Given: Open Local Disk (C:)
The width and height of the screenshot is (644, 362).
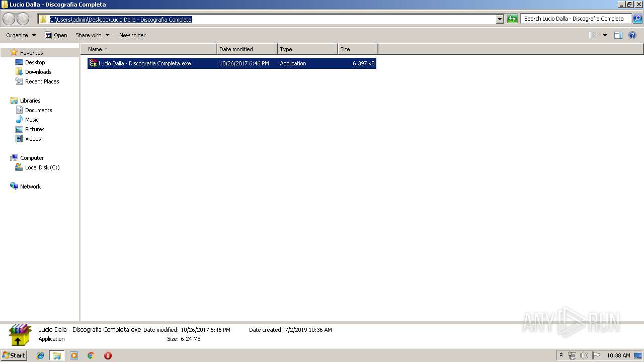Looking at the screenshot, I should click(42, 167).
